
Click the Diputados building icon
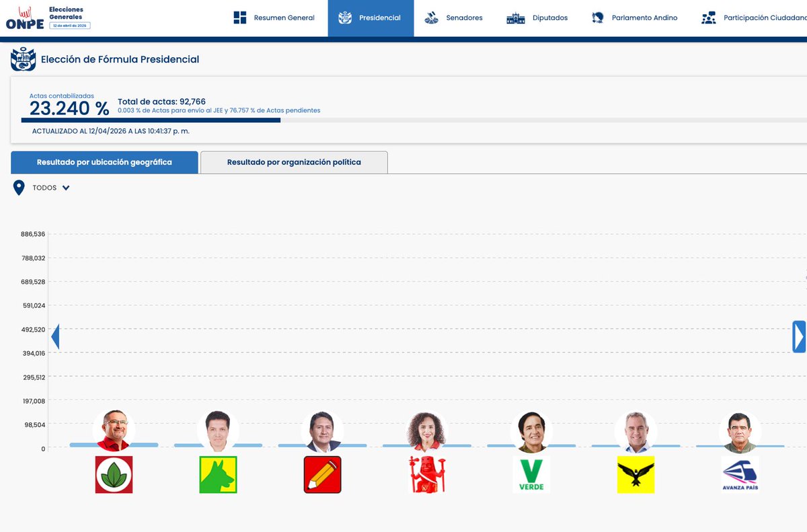pyautogui.click(x=515, y=18)
